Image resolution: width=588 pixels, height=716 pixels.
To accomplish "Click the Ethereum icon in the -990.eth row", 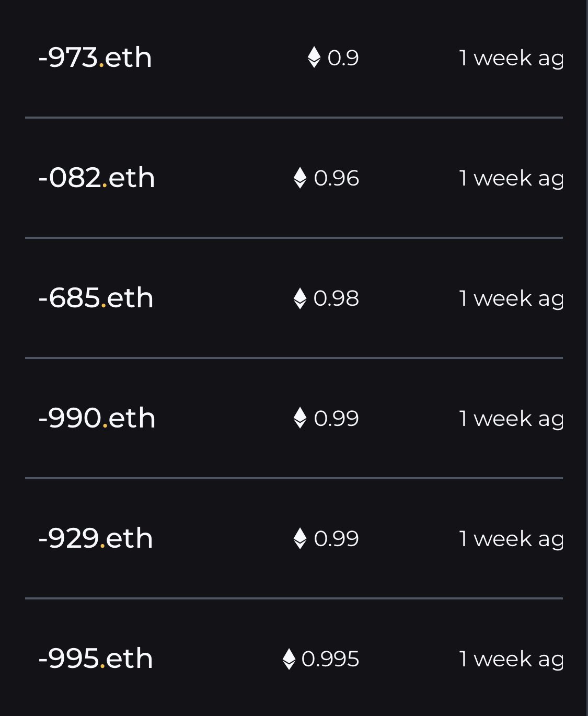I will pyautogui.click(x=300, y=418).
